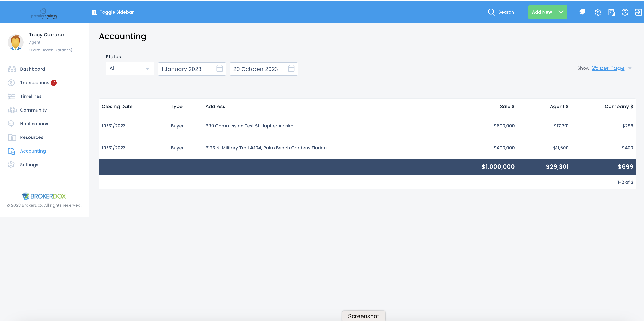
Task: Open the calendar icon for the start date
Action: (219, 69)
